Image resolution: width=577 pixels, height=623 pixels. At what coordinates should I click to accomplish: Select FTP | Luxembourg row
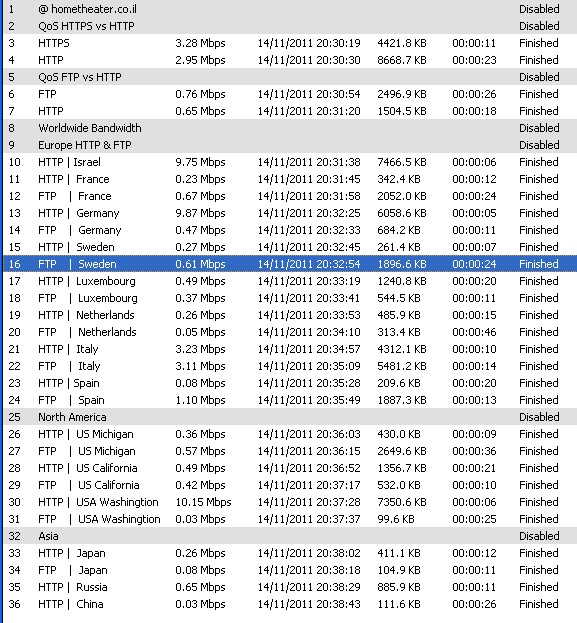tap(290, 298)
